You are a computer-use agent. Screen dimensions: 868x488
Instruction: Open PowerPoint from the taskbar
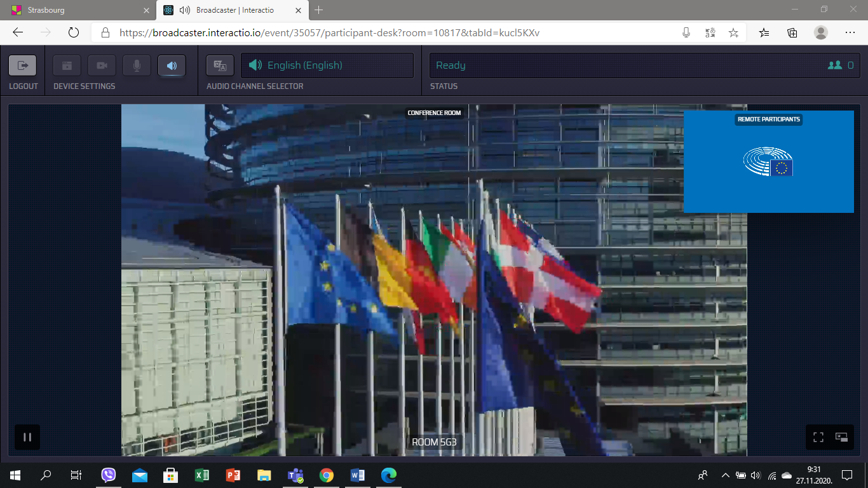click(233, 475)
